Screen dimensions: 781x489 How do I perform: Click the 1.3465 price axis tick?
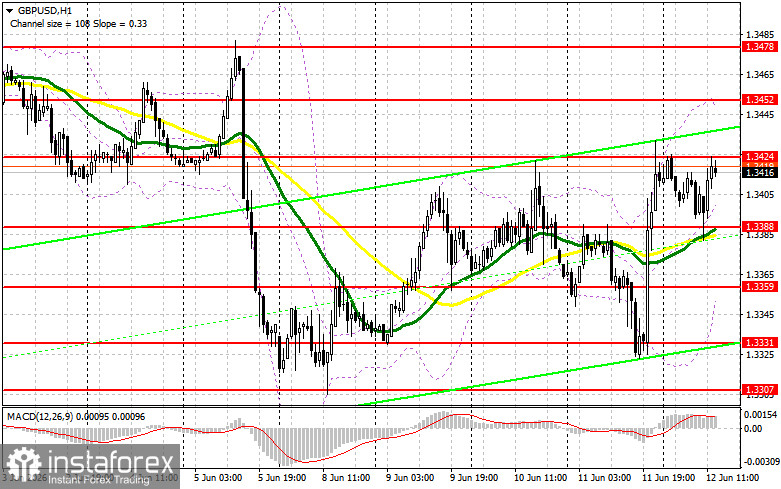click(760, 75)
